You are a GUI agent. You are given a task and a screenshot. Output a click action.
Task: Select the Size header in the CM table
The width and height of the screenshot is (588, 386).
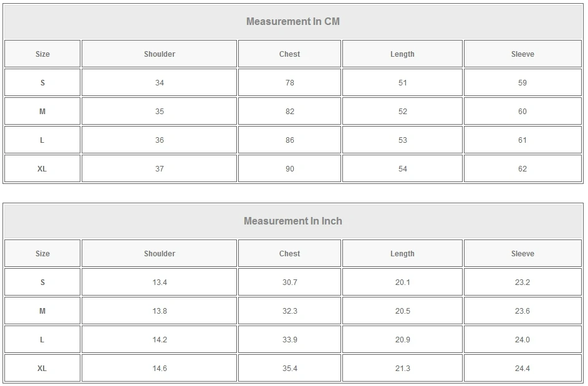[42, 54]
